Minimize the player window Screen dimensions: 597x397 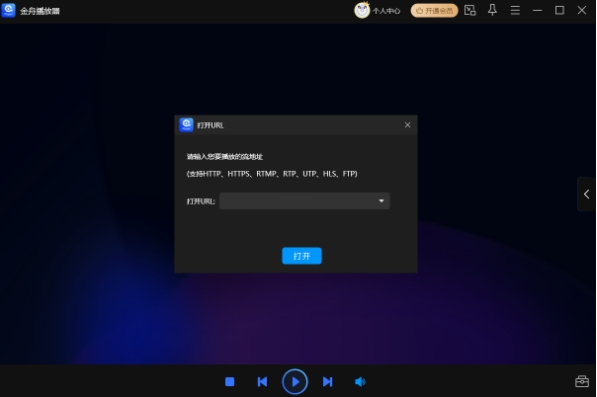click(537, 11)
